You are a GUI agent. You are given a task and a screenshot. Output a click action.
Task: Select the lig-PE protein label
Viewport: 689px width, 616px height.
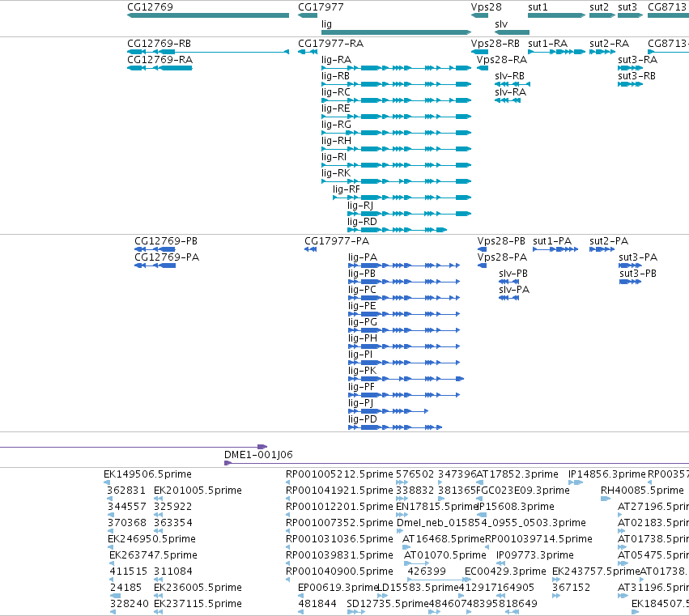(x=362, y=306)
